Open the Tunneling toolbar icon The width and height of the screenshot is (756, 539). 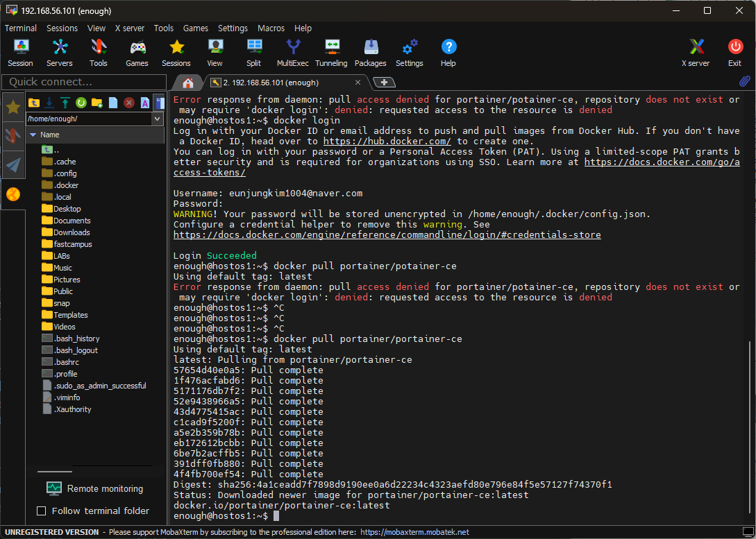[x=331, y=53]
